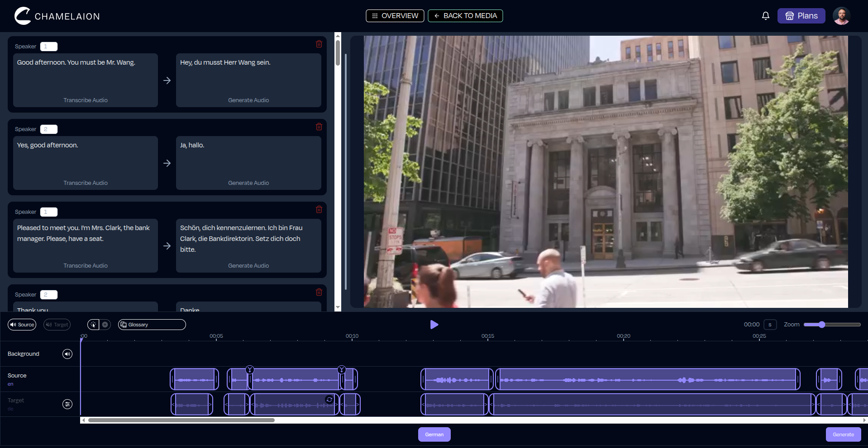Toggle Target audio playback
The width and height of the screenshot is (868, 448).
tap(57, 325)
